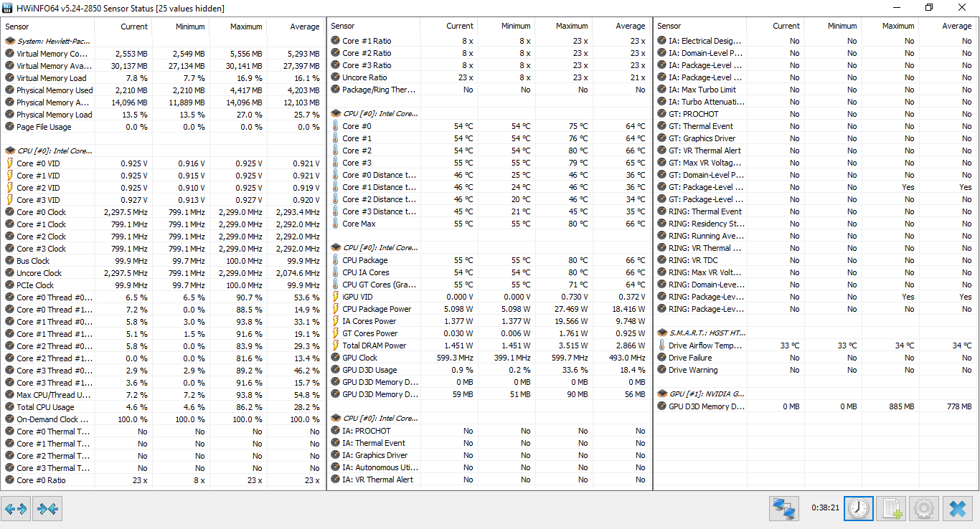Select the Core #3 Ratio row
Image resolution: width=980 pixels, height=529 pixels.
pyautogui.click(x=489, y=65)
